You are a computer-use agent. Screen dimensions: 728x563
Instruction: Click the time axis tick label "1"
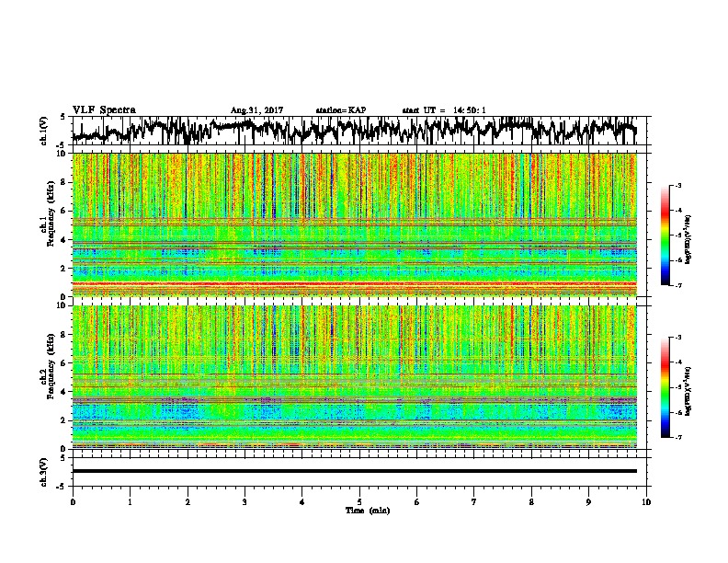[x=130, y=502]
